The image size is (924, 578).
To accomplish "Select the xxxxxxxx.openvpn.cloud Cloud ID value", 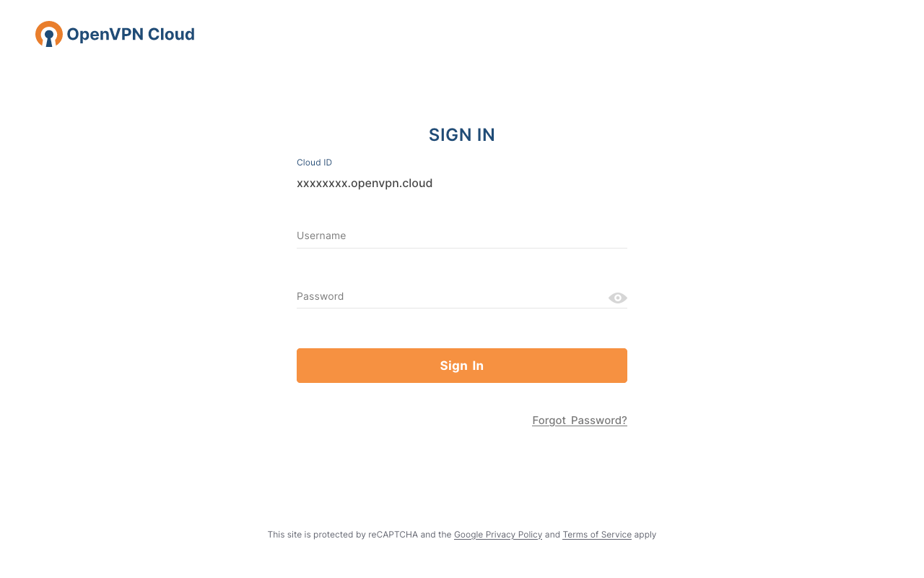I will pos(365,184).
